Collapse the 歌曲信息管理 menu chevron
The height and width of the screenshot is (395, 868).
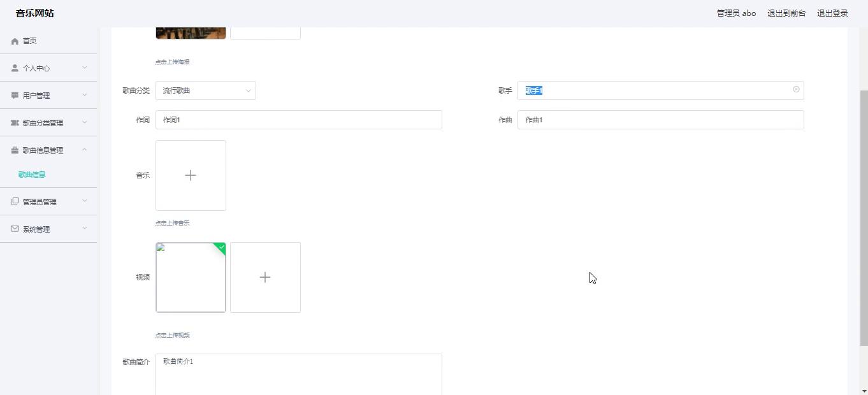point(85,150)
